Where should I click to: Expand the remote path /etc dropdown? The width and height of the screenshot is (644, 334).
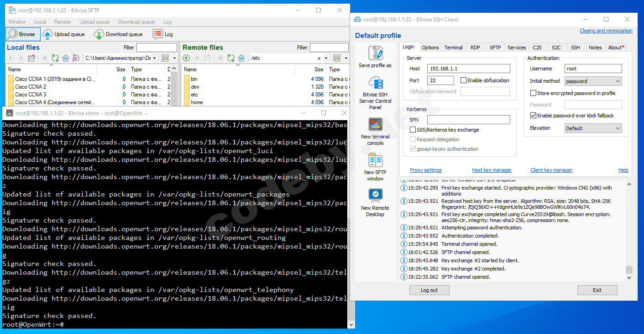click(326, 58)
